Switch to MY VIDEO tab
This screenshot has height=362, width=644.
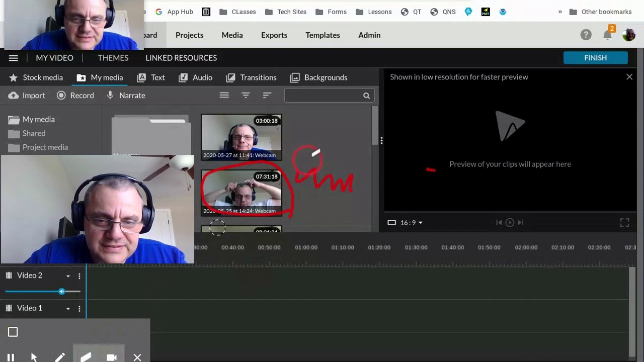54,58
